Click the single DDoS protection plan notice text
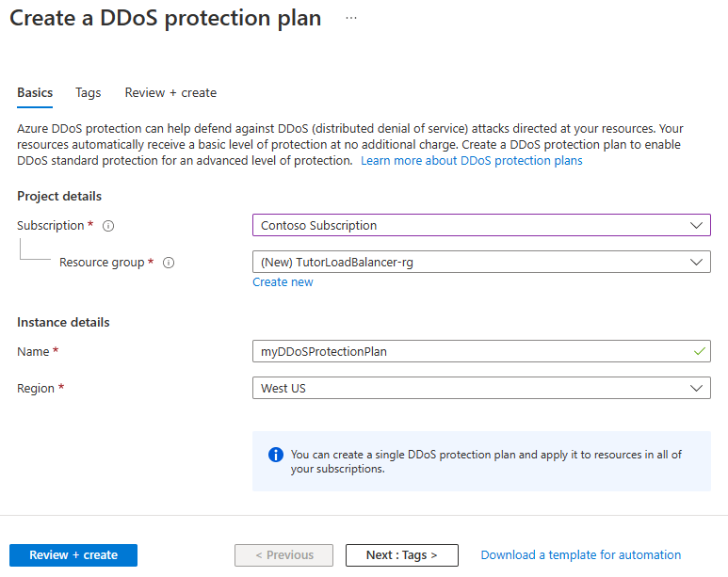 coord(486,461)
